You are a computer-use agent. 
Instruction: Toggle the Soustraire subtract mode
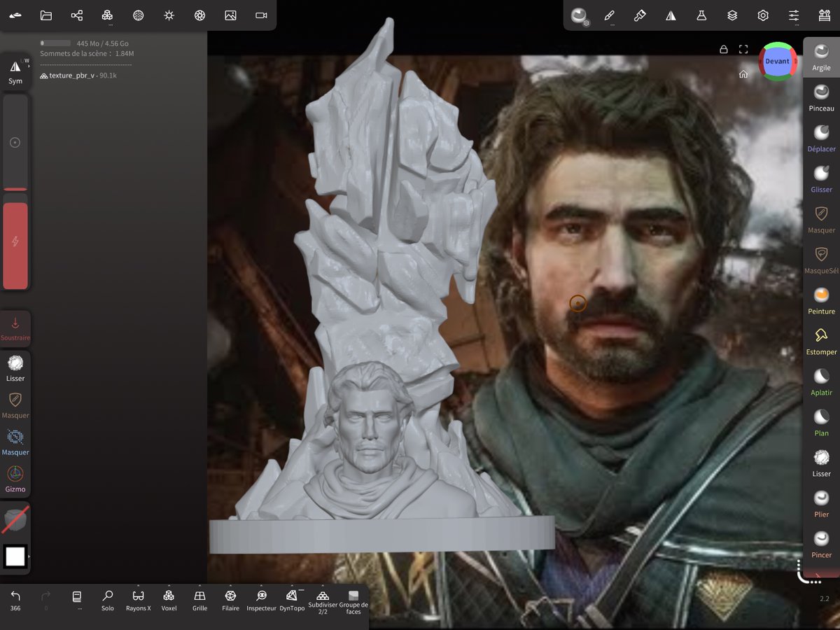click(15, 329)
